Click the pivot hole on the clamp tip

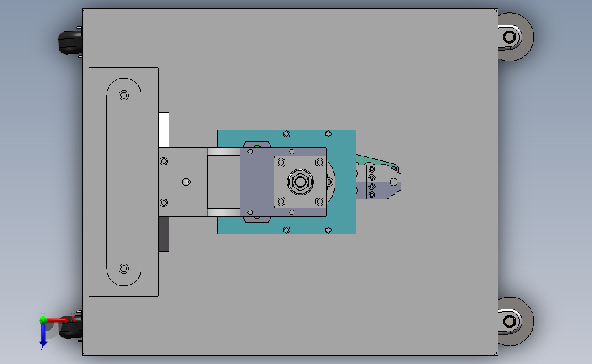coord(393,182)
